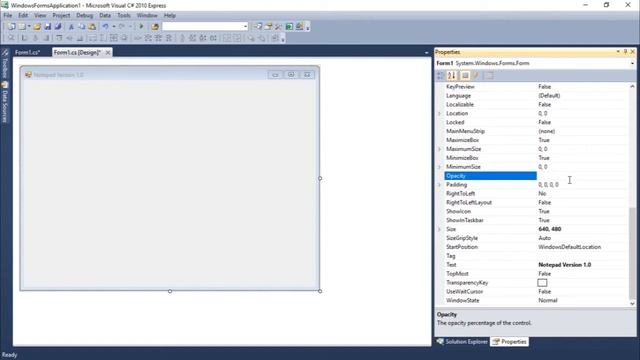This screenshot has width=640, height=360.
Task: Click the Paste clipboard icon
Action: point(92,27)
